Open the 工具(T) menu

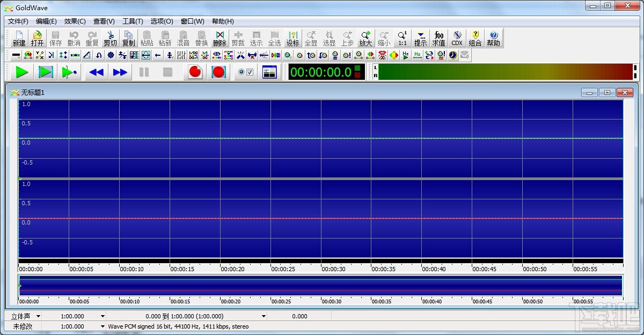(133, 21)
